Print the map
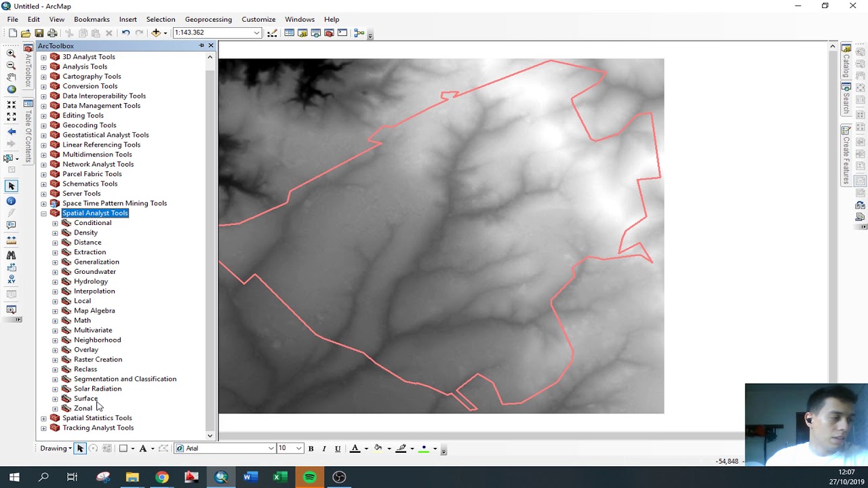868x488 pixels. point(52,33)
